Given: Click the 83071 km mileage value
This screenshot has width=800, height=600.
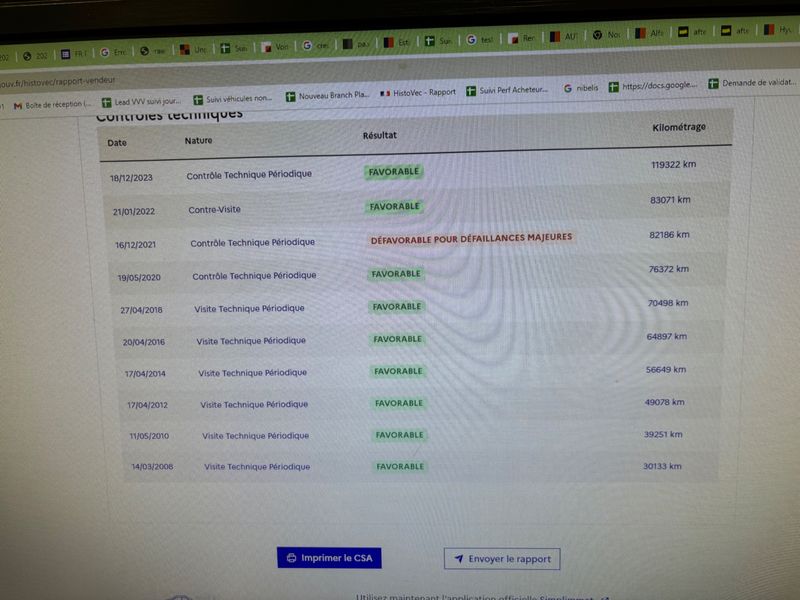Looking at the screenshot, I should (670, 200).
